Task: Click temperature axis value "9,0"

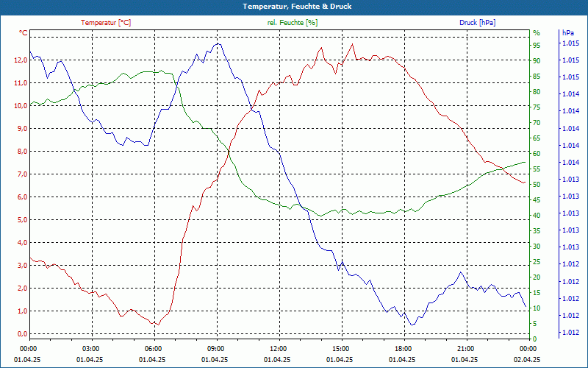Action: pyautogui.click(x=22, y=129)
